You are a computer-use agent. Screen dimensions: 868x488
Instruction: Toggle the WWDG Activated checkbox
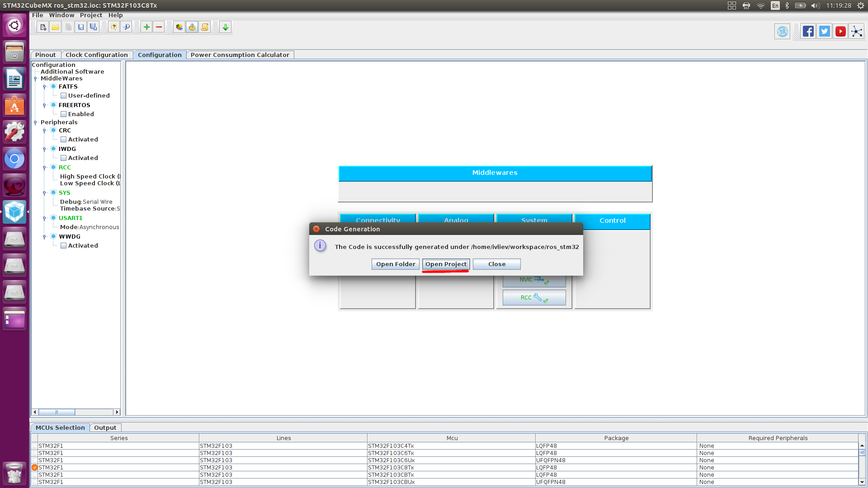[63, 245]
